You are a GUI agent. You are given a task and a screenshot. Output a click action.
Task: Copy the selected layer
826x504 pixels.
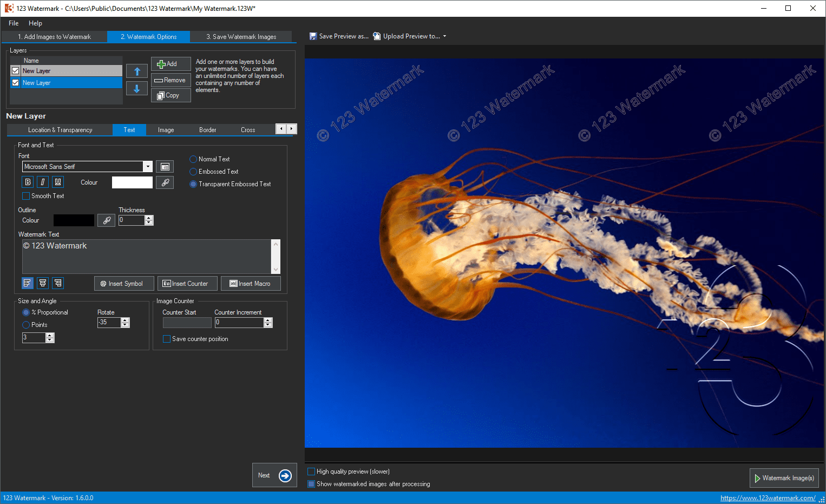(x=171, y=95)
